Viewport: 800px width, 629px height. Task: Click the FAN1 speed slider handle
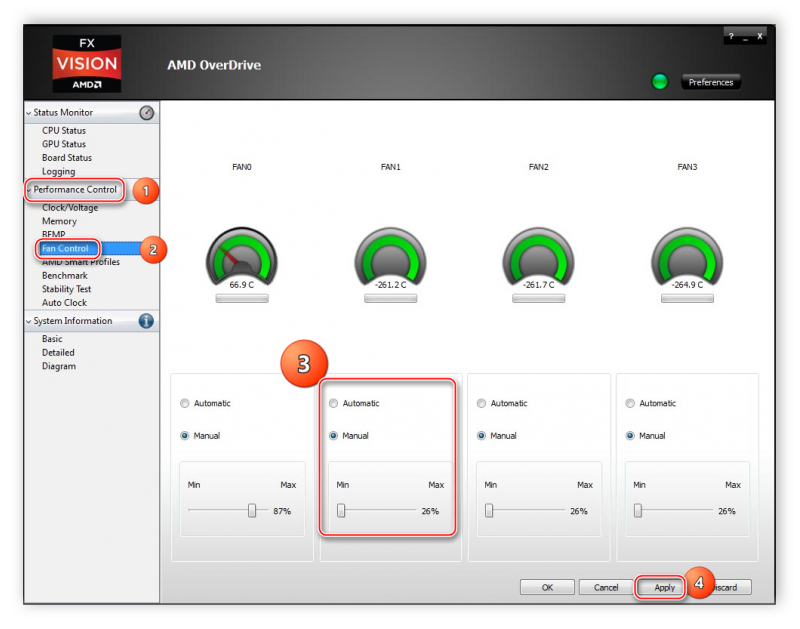click(341, 510)
